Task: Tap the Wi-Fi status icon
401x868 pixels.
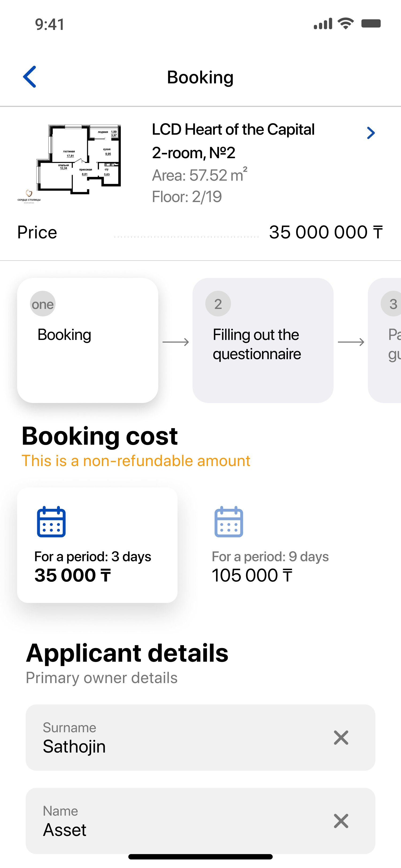Action: click(x=346, y=24)
